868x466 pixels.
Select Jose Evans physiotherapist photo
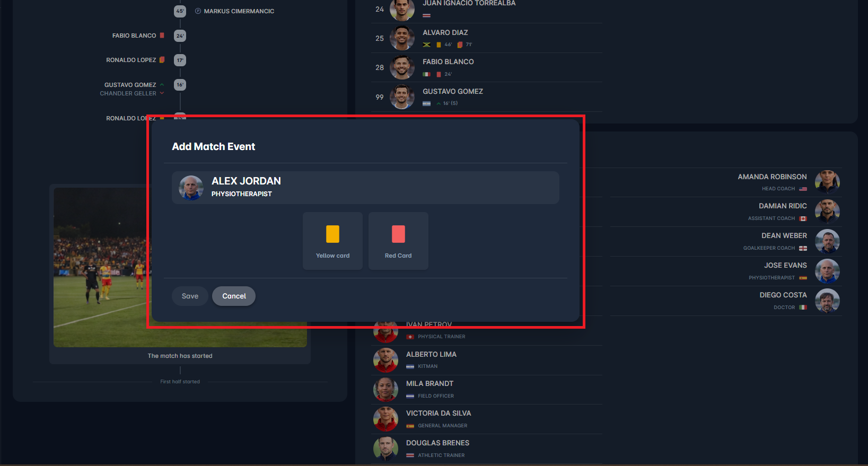coord(827,271)
